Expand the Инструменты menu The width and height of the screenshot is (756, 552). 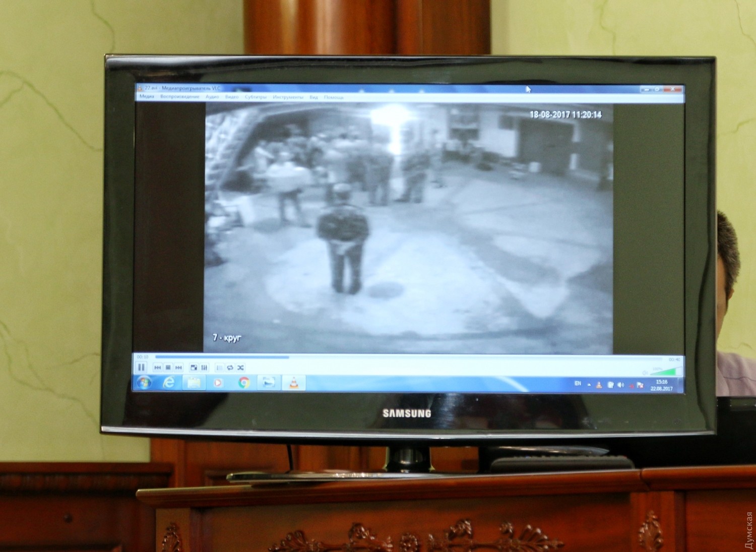tap(288, 97)
